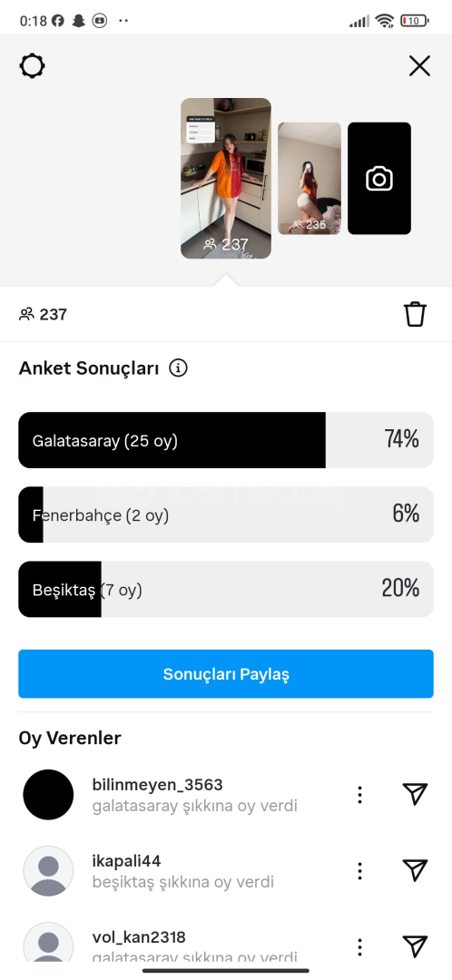Open ikapali44 username link
Image resolution: width=452 pixels, height=980 pixels.
(x=126, y=860)
